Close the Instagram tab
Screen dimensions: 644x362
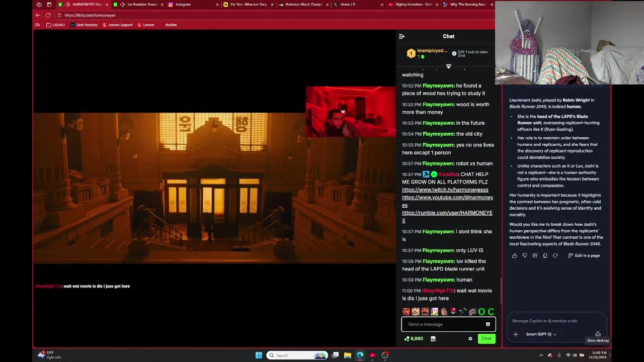click(x=217, y=5)
